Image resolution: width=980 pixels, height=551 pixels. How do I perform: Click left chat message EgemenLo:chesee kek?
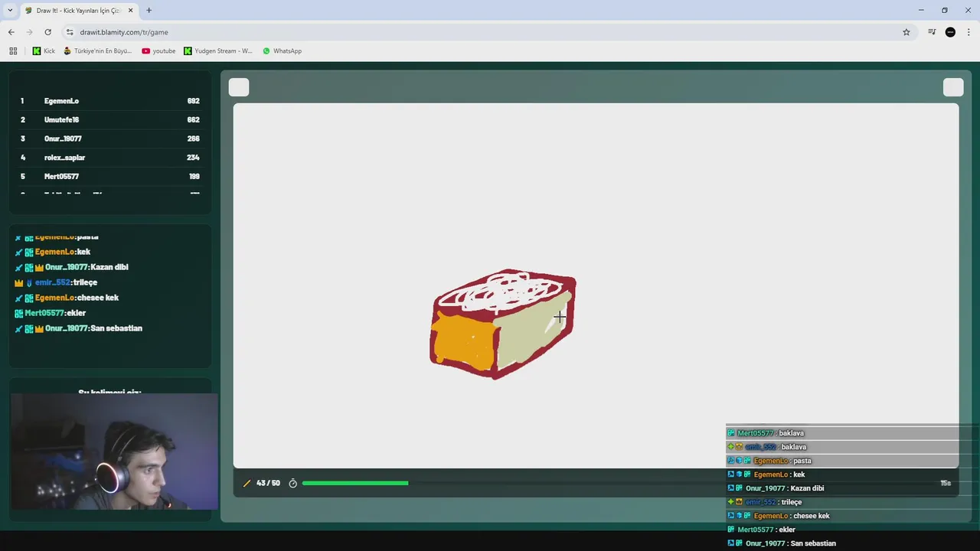pyautogui.click(x=67, y=298)
